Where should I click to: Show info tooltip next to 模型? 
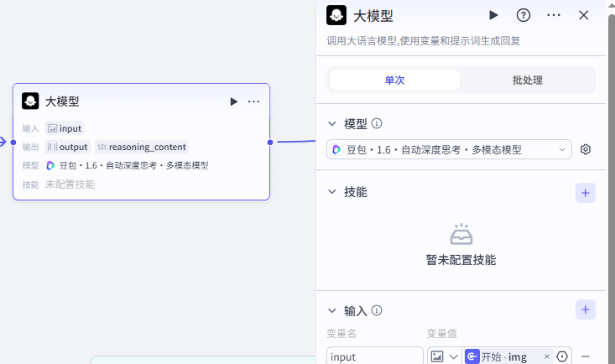point(377,123)
